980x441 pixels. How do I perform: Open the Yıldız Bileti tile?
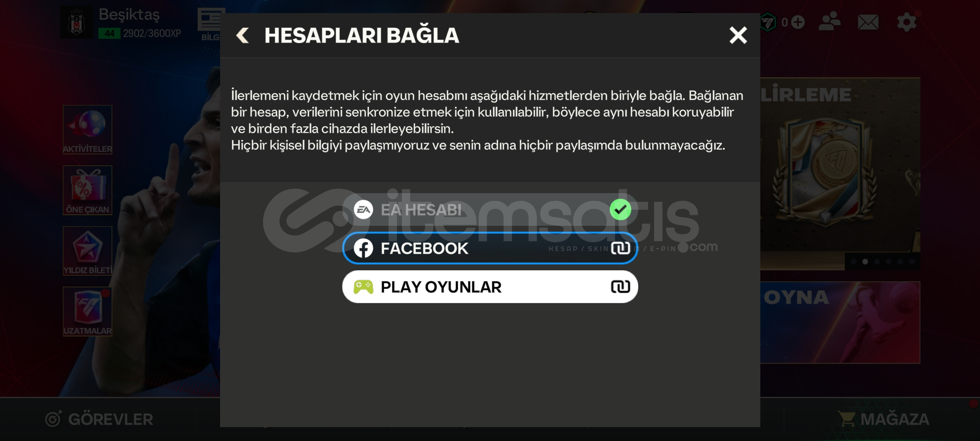pos(87,251)
